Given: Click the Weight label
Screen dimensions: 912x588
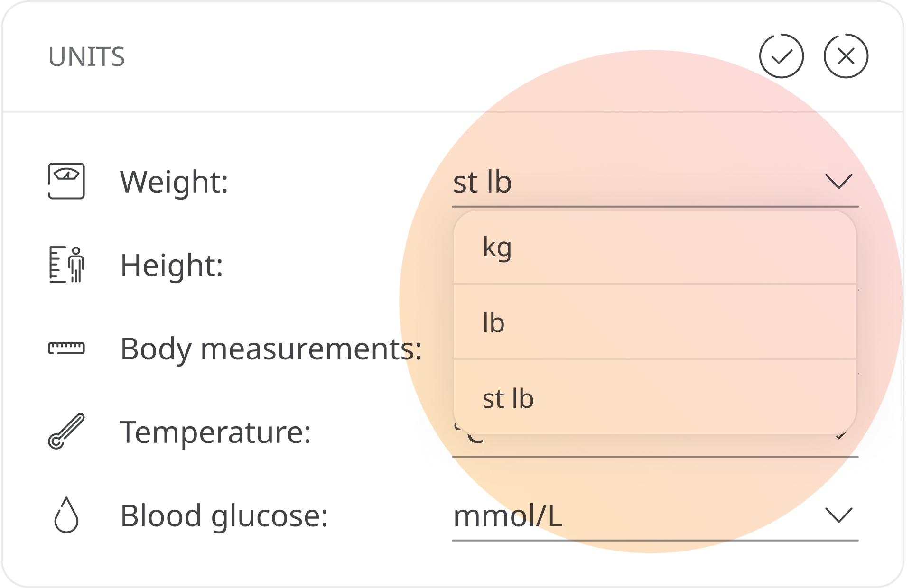Looking at the screenshot, I should [x=174, y=182].
